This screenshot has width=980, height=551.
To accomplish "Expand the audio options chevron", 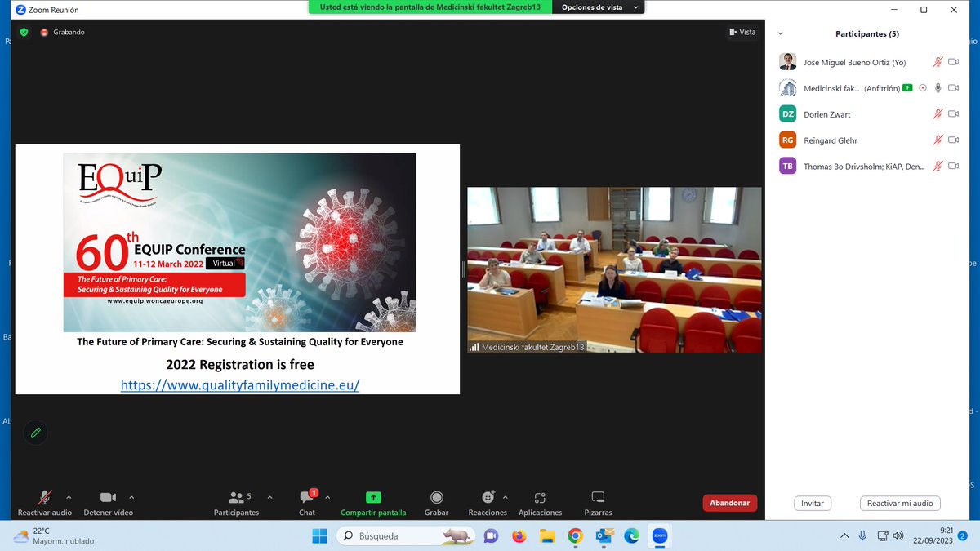I will (x=69, y=498).
